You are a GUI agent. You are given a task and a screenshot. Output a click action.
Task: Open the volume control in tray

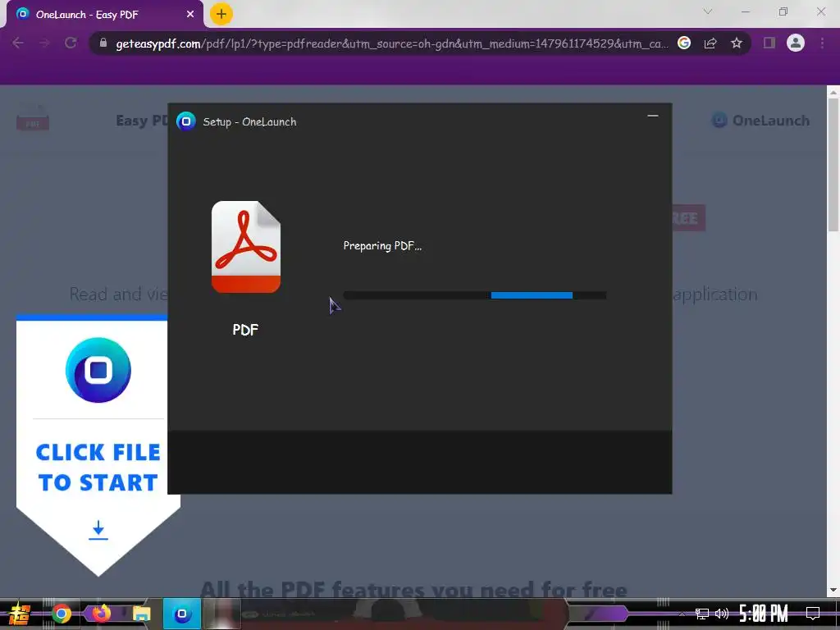click(722, 614)
